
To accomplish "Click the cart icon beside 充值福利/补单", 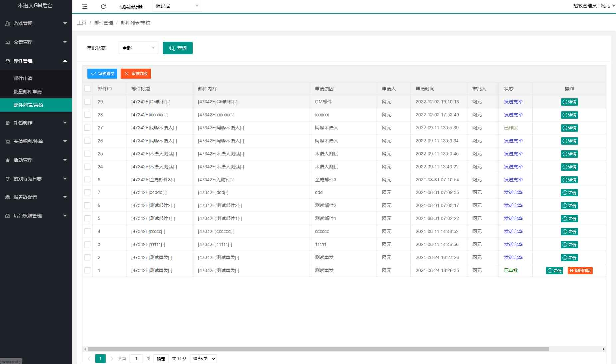I will pos(8,141).
